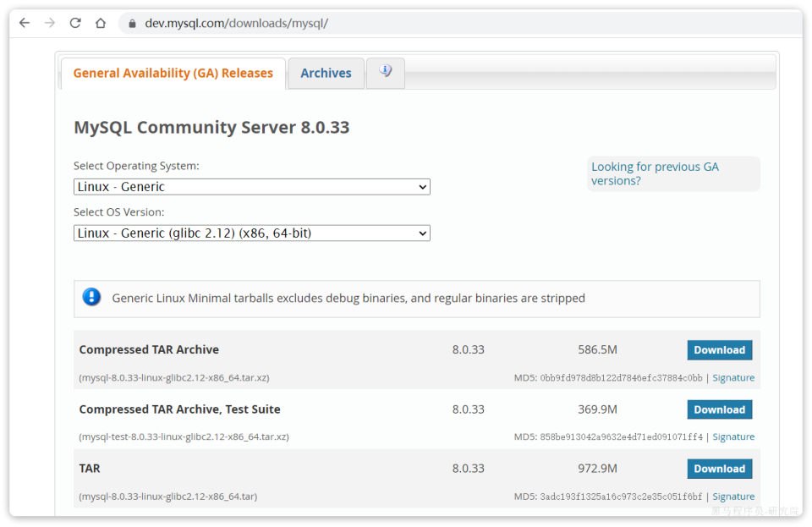
Task: Click the MD5 hash starting 0bb9fd978
Action: (x=622, y=377)
